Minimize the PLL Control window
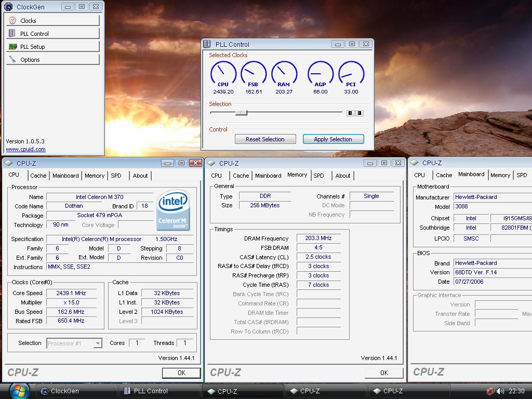 338,44
